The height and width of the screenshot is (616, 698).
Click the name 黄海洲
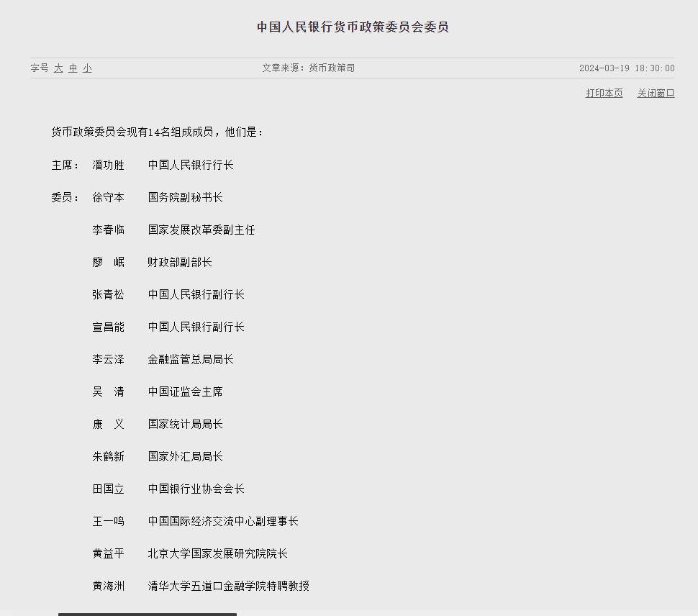coord(108,586)
